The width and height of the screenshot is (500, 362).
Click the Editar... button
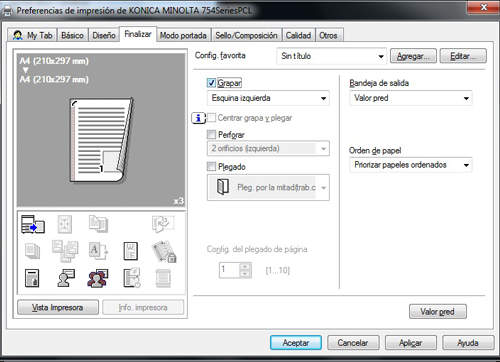point(463,56)
